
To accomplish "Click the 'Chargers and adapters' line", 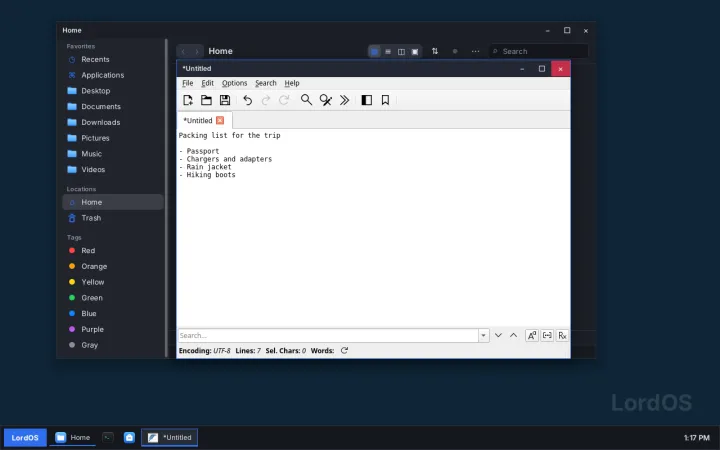I will tap(225, 159).
